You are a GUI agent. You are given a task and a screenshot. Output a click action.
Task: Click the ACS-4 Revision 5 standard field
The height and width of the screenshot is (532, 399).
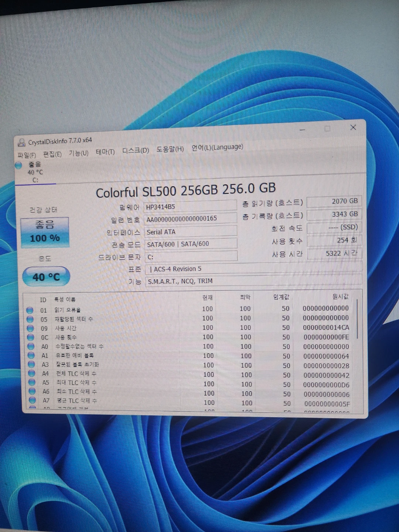(x=253, y=268)
